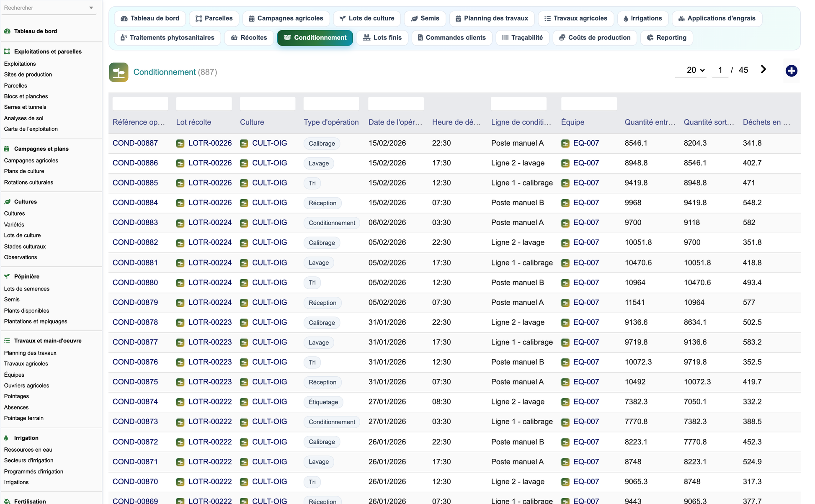This screenshot has width=815, height=504.
Task: Open the Irrigations tab
Action: [x=643, y=18]
